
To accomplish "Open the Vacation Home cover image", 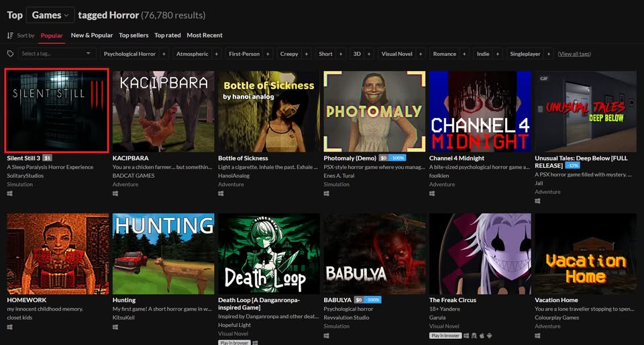I will point(586,254).
